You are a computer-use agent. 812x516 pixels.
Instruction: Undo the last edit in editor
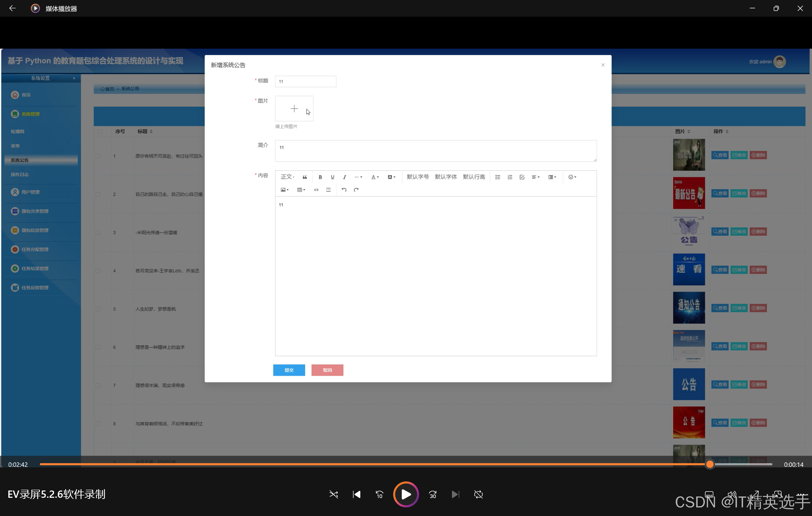click(344, 190)
